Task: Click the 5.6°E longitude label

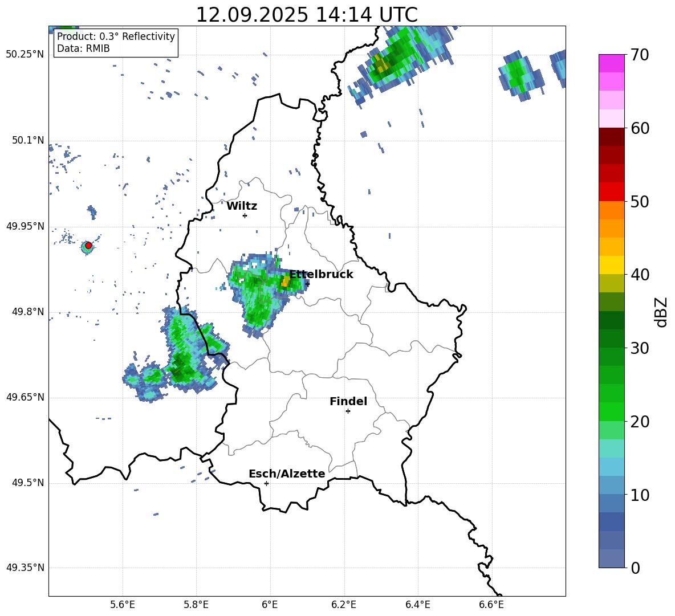Action: click(123, 605)
